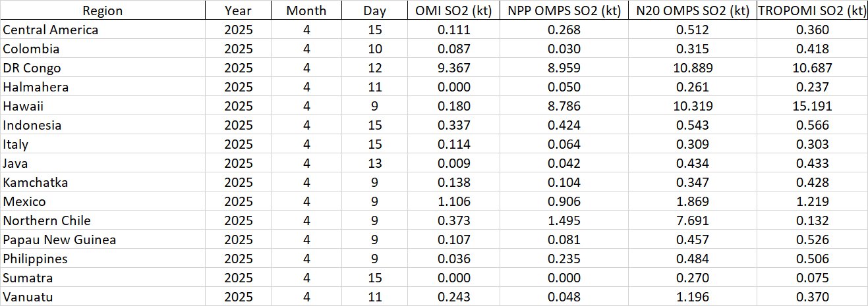The image size is (868, 306).
Task: Click the TROPOMI SO2 (kt) column header
Action: click(812, 11)
